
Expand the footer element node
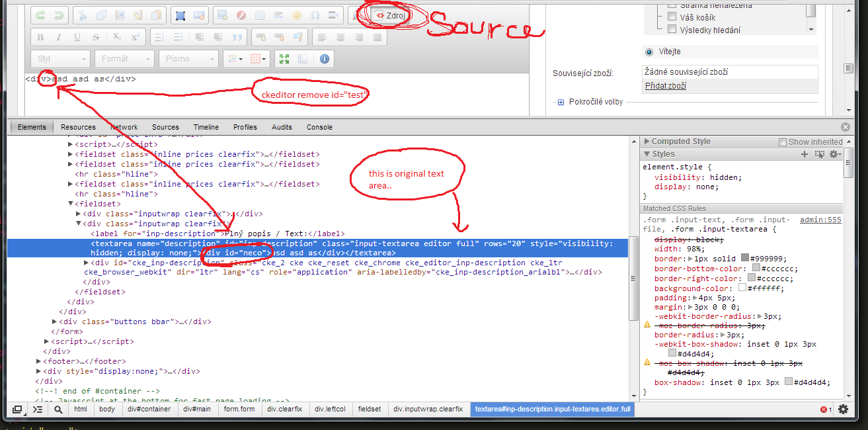point(39,361)
